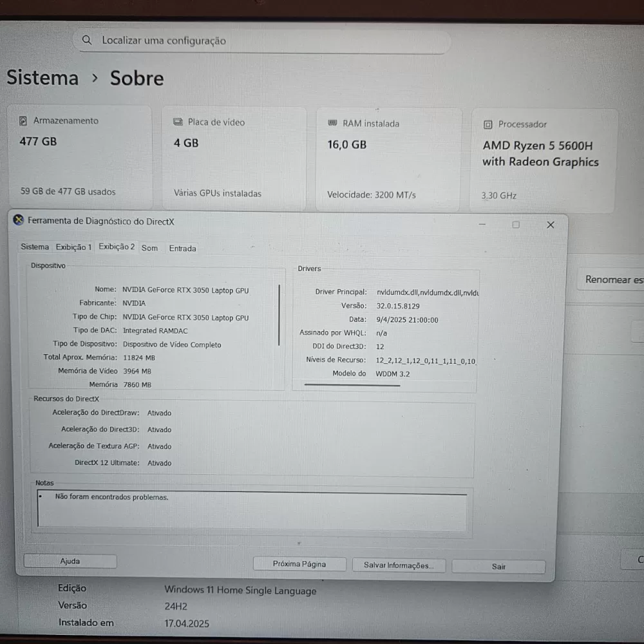
Task: Click the Aceleração do Direct3D Ativado value
Action: [159, 430]
